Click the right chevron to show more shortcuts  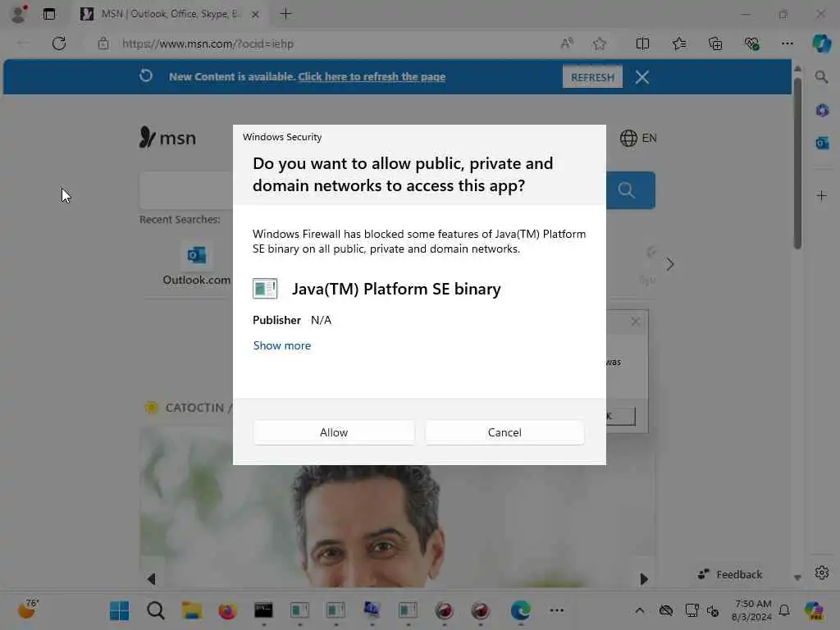click(x=669, y=264)
